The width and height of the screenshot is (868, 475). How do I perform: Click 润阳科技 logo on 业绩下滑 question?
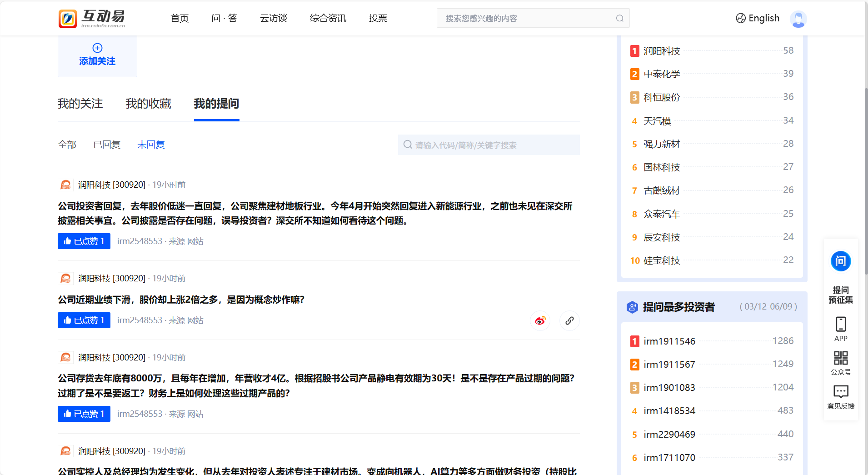coord(65,278)
